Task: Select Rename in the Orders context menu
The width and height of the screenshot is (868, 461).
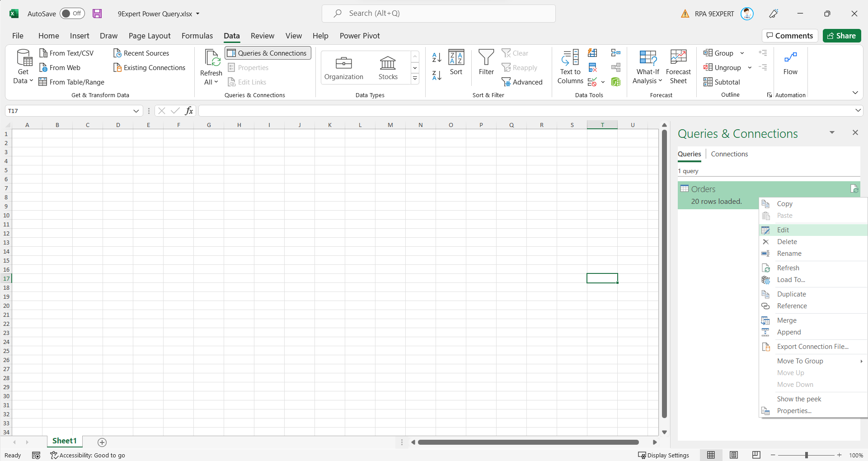Action: [x=789, y=253]
